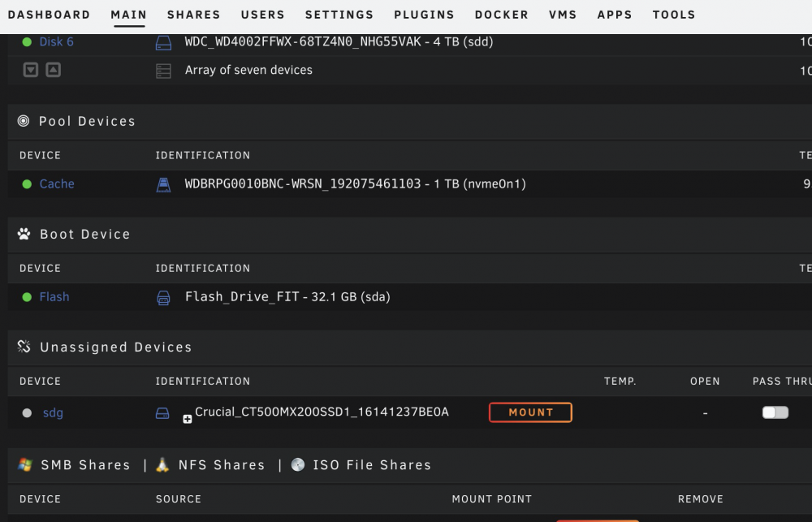Click the down arrow toggle in array row

[x=31, y=69]
